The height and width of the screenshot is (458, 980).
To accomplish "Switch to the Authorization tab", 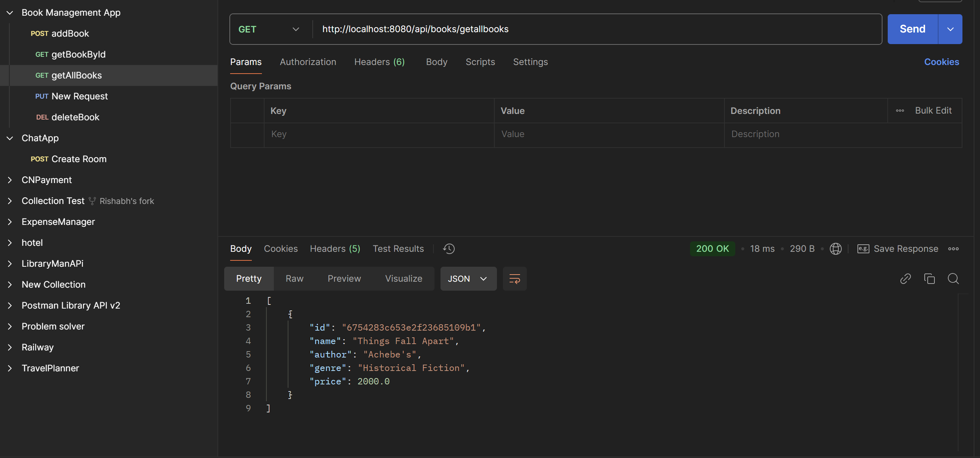I will coord(308,62).
